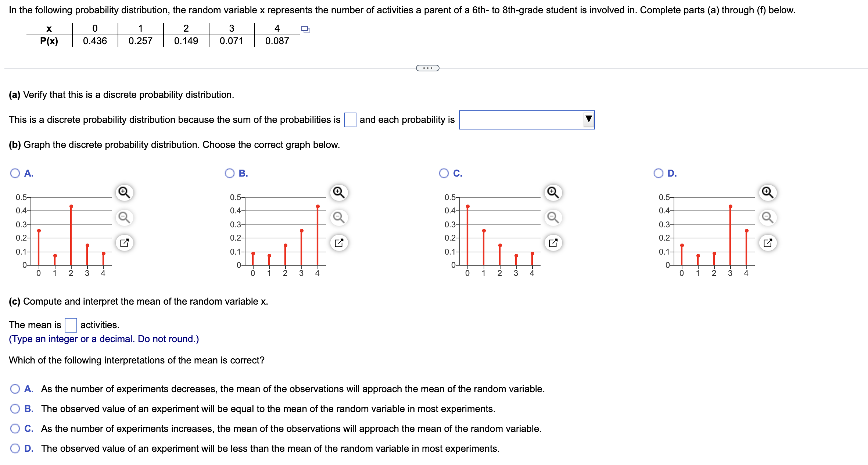Select interpretation choice C radio button

tap(15, 428)
